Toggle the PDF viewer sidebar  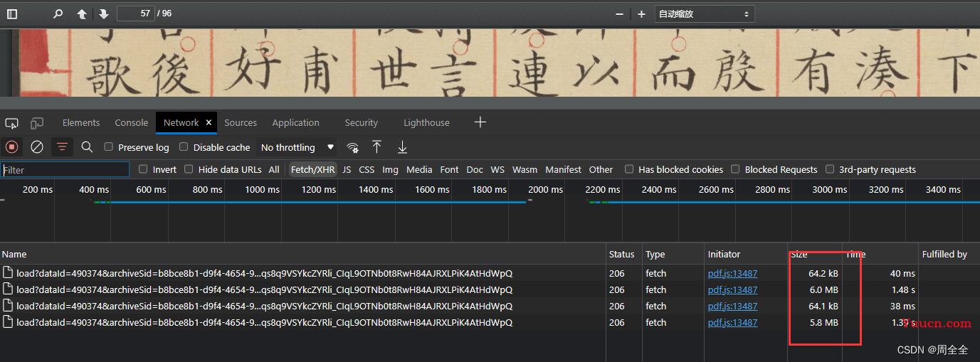click(12, 14)
